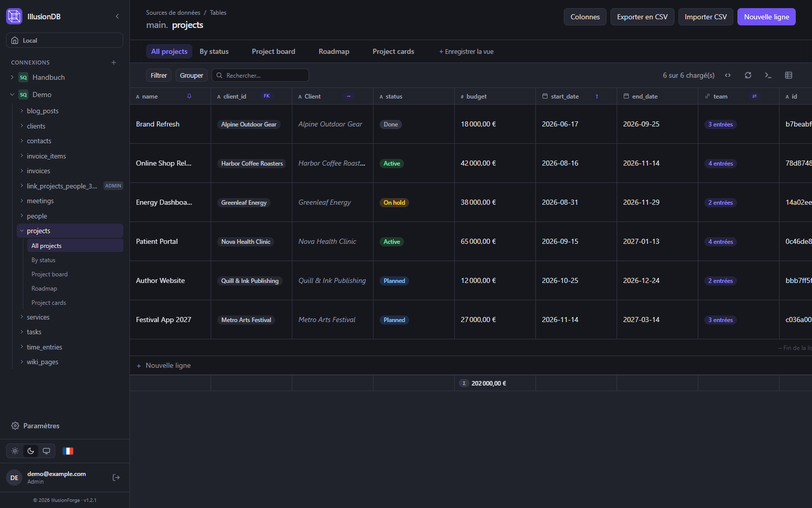Add a new connection with plus icon

coord(114,62)
